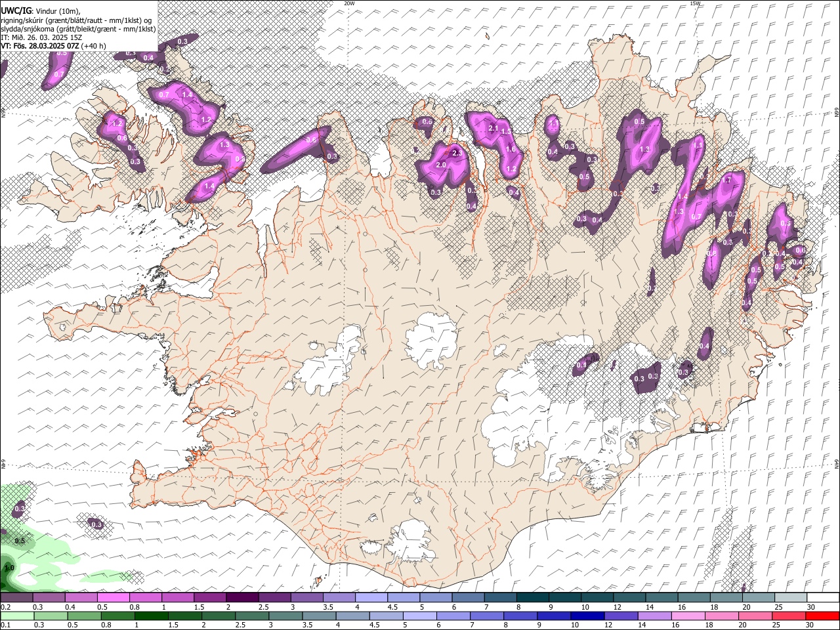Pick deep blue rain swatch between 10 and 12
840x630 pixels.
point(587,616)
